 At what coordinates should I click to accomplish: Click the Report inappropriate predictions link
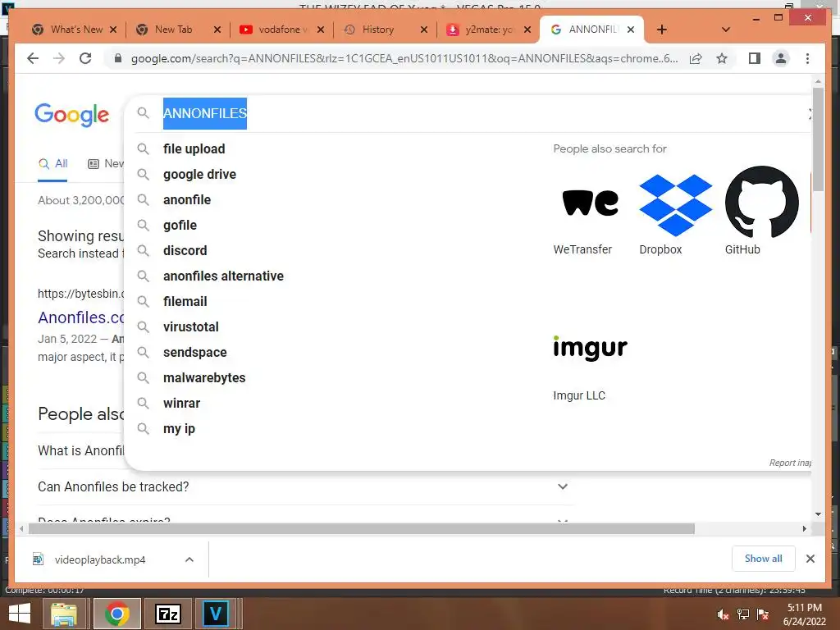[x=790, y=463]
